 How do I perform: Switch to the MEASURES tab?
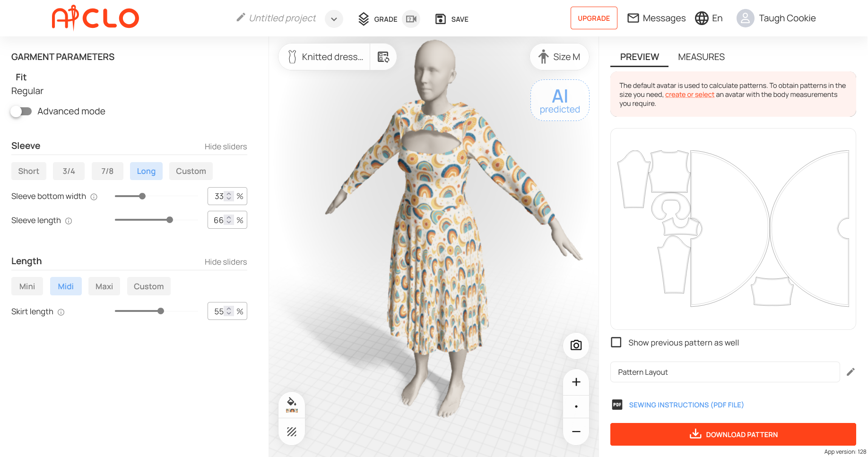(701, 57)
